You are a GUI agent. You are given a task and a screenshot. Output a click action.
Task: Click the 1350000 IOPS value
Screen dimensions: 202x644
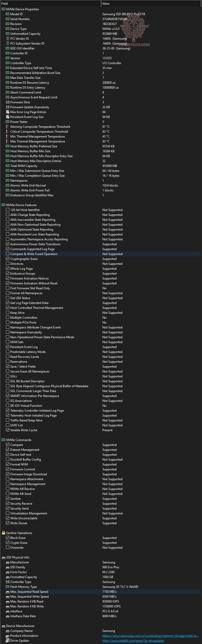(x=111, y=606)
